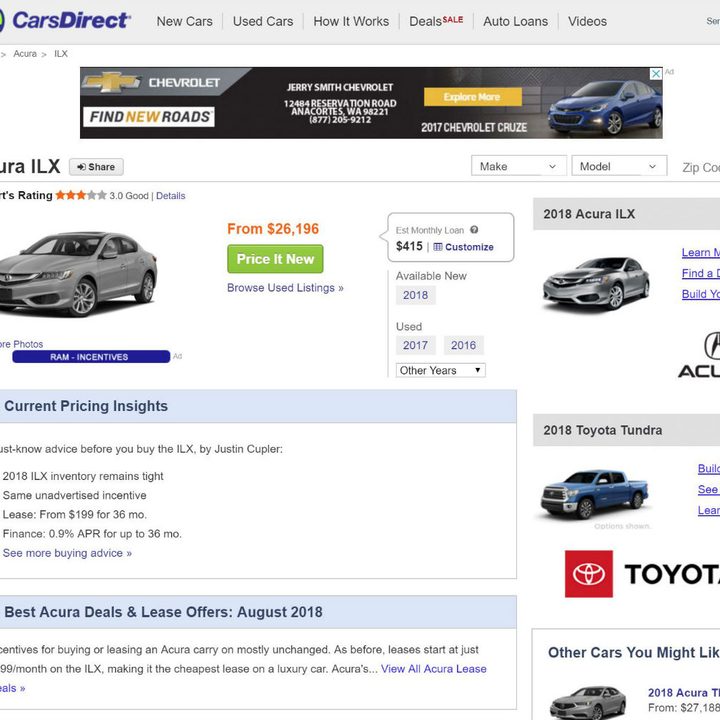
Task: Click RAM - INCENTIVES ad bar
Action: [x=91, y=357]
